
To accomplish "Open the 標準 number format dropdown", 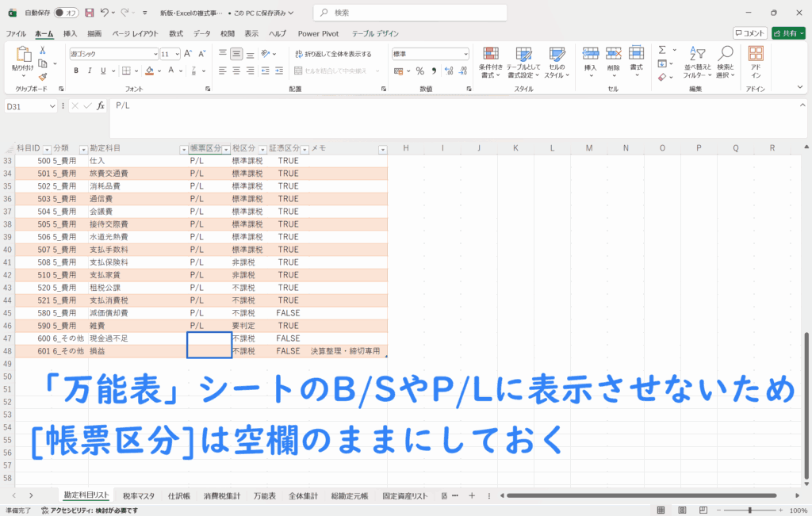I will (465, 54).
